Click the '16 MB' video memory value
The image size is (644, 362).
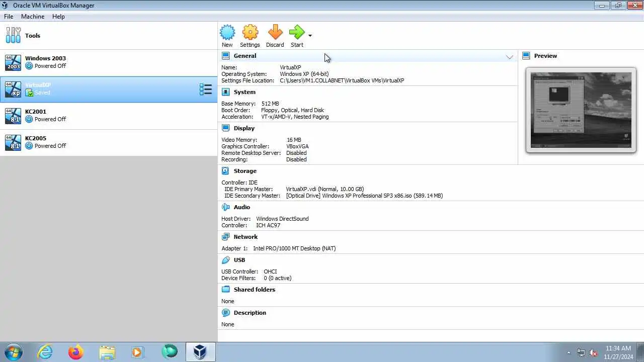point(294,140)
